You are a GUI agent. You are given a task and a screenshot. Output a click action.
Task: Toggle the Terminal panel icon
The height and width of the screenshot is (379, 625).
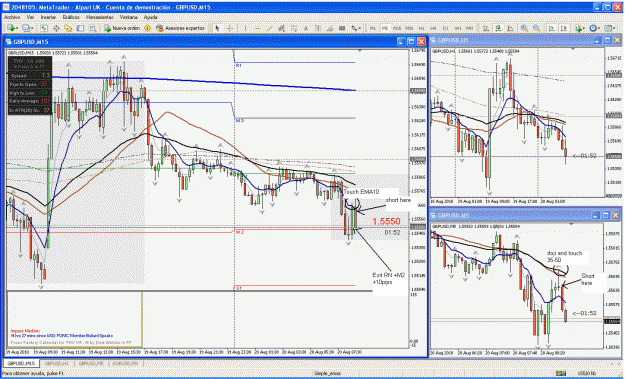81,28
